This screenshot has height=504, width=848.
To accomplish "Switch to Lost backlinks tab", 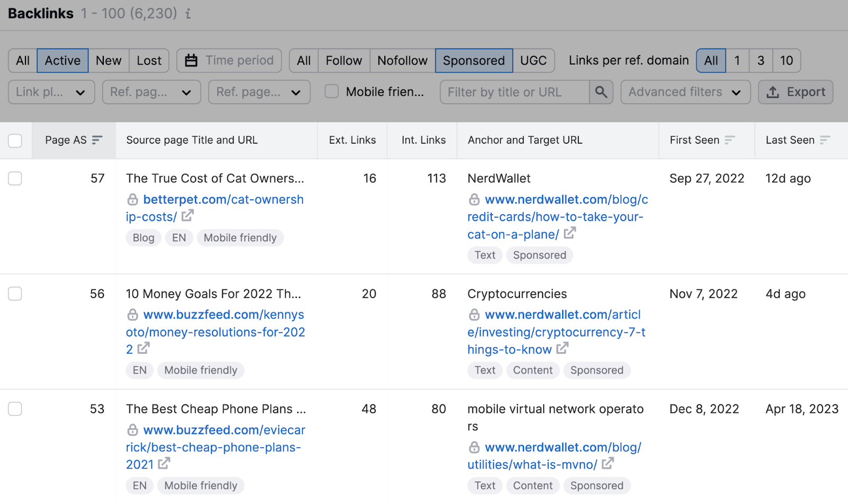I will 149,60.
